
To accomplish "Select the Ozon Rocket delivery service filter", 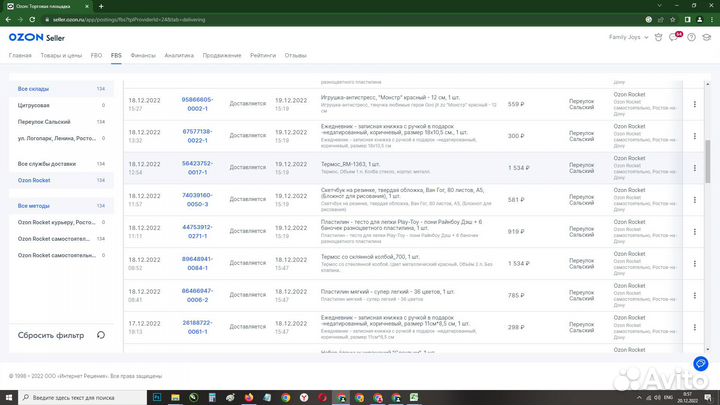I will [34, 180].
